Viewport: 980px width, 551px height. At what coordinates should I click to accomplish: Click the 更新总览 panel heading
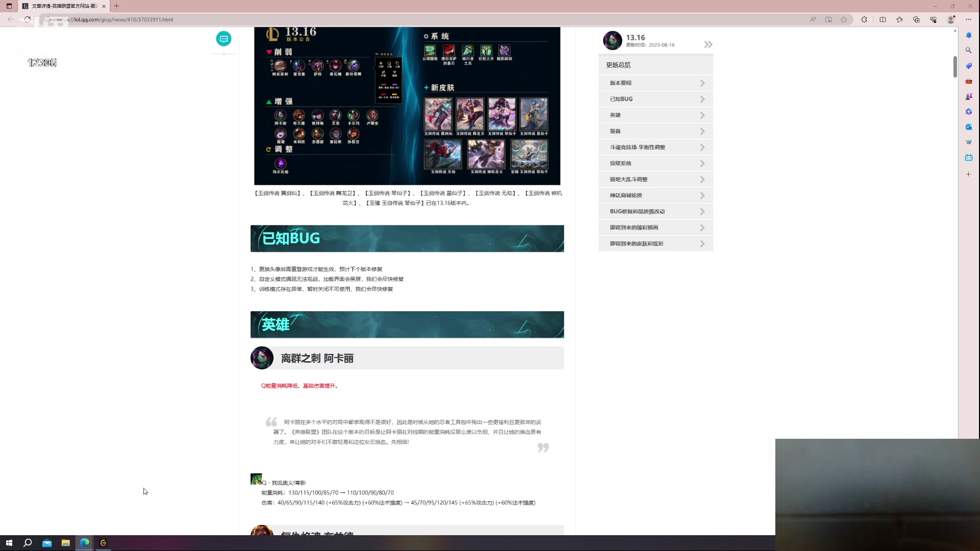(x=618, y=65)
